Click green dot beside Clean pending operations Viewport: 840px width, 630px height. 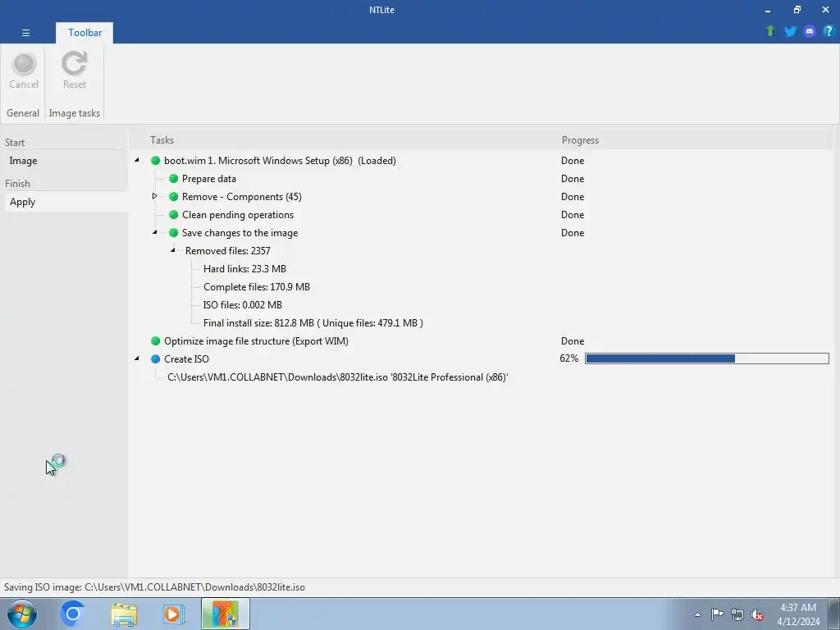click(x=174, y=215)
